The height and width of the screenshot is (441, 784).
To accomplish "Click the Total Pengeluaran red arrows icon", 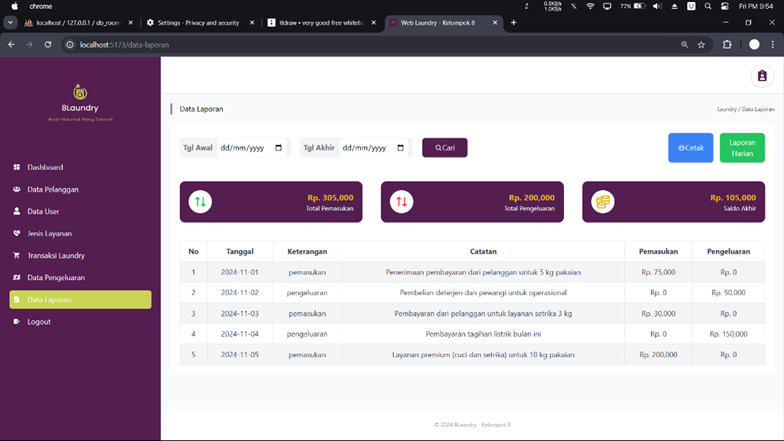I will click(x=402, y=202).
